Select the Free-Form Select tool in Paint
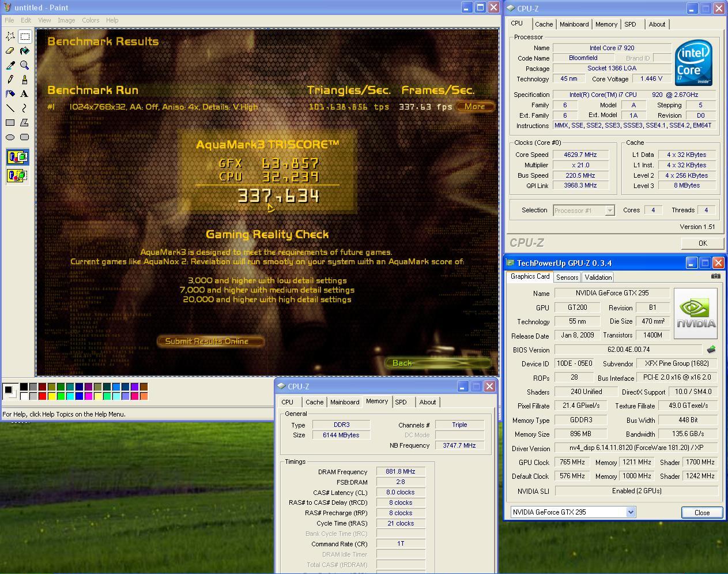Viewport: 728px width, 574px height. click(x=10, y=36)
